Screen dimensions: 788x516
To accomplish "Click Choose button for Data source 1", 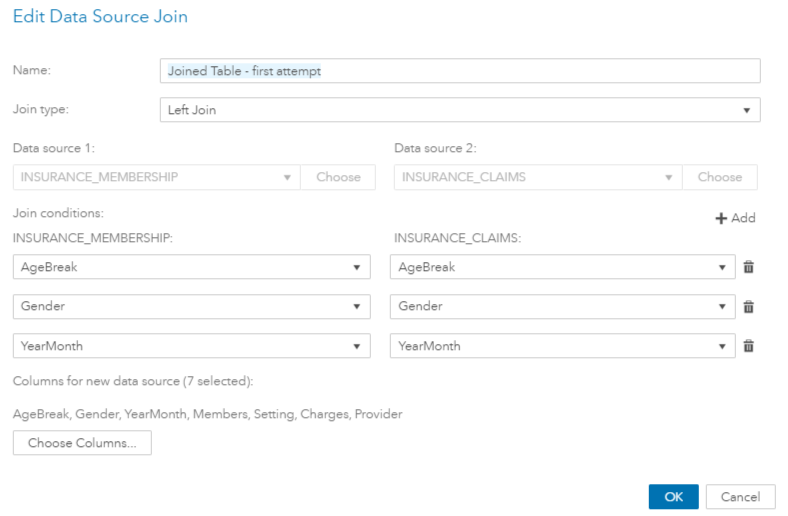I will pos(338,177).
